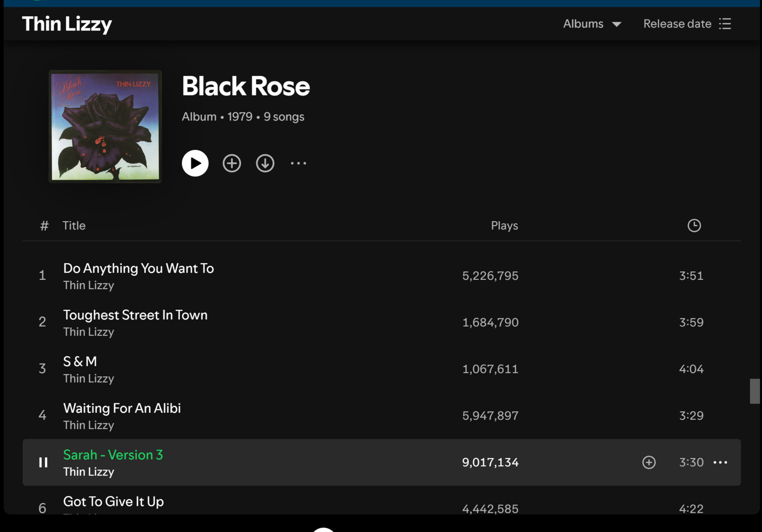Click play count 9,017,134

click(490, 462)
